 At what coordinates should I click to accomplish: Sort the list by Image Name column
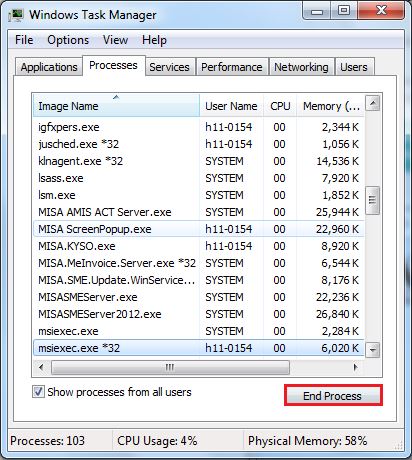coord(116,106)
